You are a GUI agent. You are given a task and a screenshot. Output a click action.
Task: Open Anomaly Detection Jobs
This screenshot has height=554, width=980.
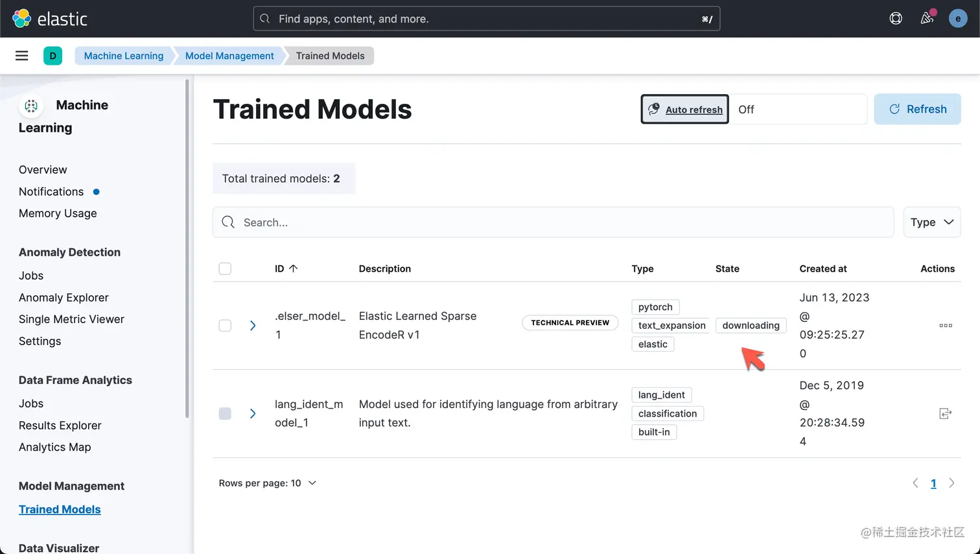pos(31,276)
